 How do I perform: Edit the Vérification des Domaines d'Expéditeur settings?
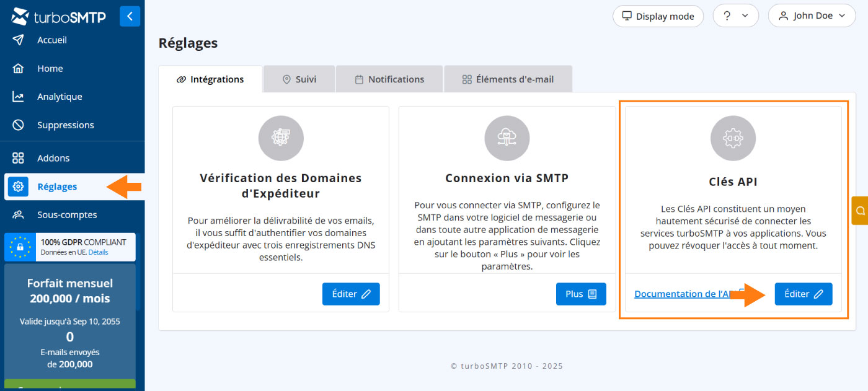[351, 294]
